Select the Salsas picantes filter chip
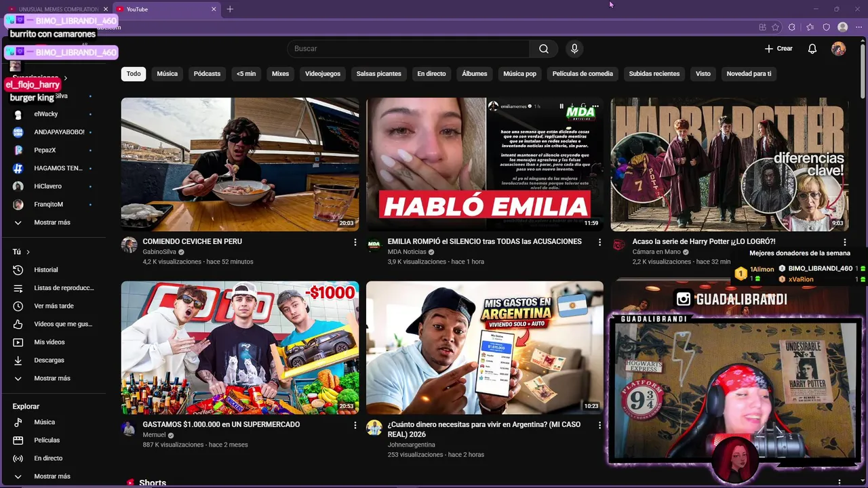 click(x=379, y=74)
